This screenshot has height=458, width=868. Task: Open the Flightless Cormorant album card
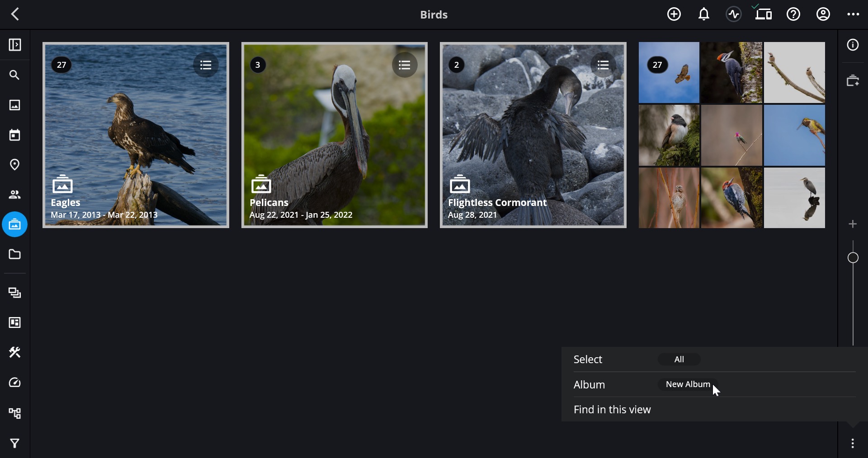pos(533,135)
